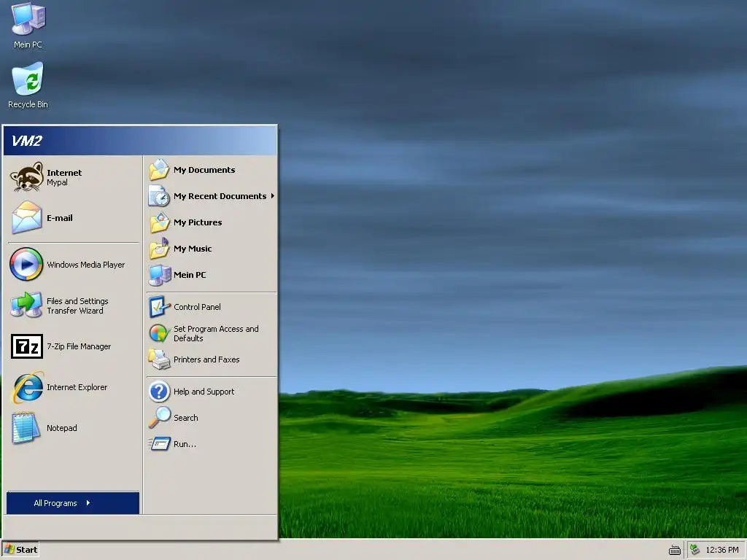Click the Help and Support question icon

(x=159, y=392)
